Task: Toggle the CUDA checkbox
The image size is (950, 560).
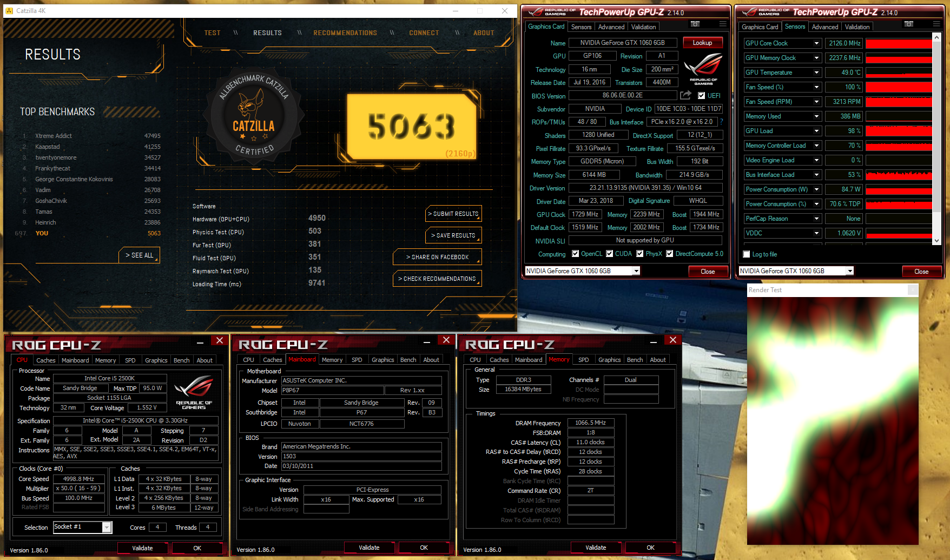Action: pyautogui.click(x=610, y=254)
